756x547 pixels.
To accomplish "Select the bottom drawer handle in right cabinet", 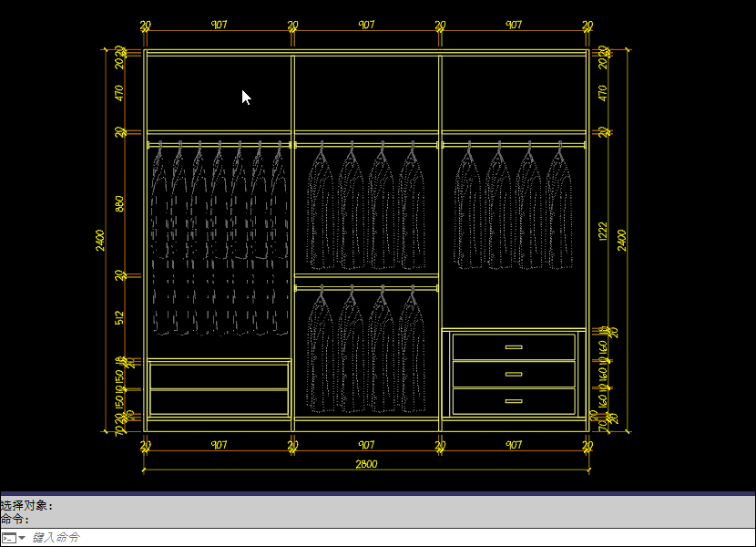I will tap(514, 401).
